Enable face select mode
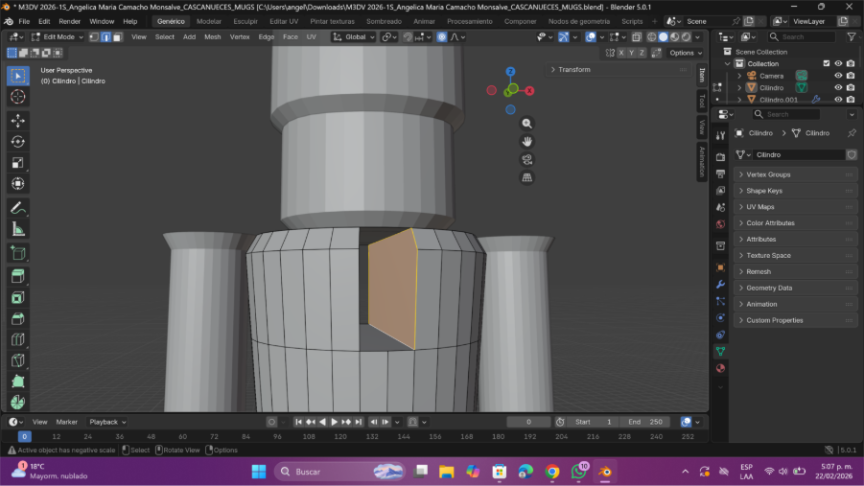The image size is (864, 486). [117, 37]
